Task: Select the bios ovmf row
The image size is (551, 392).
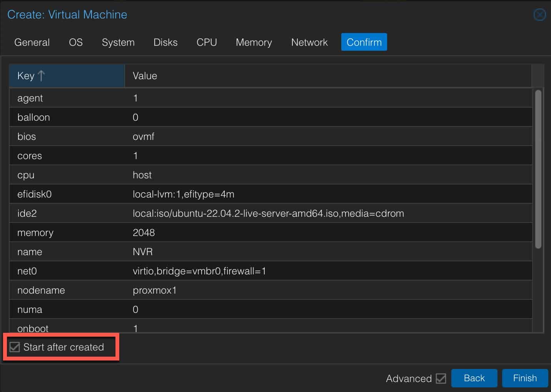Action: point(271,136)
